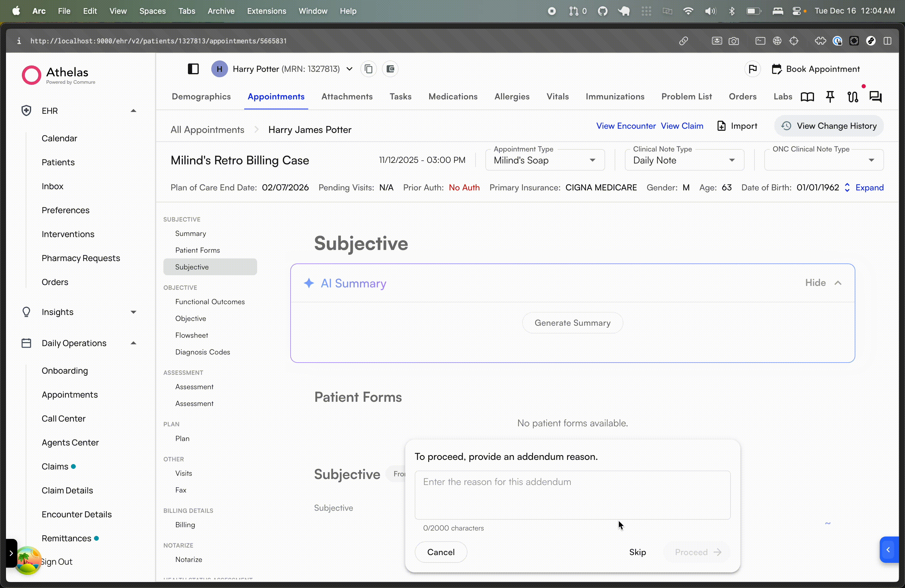
Task: Select the pin icon beside Labs
Action: (x=830, y=97)
